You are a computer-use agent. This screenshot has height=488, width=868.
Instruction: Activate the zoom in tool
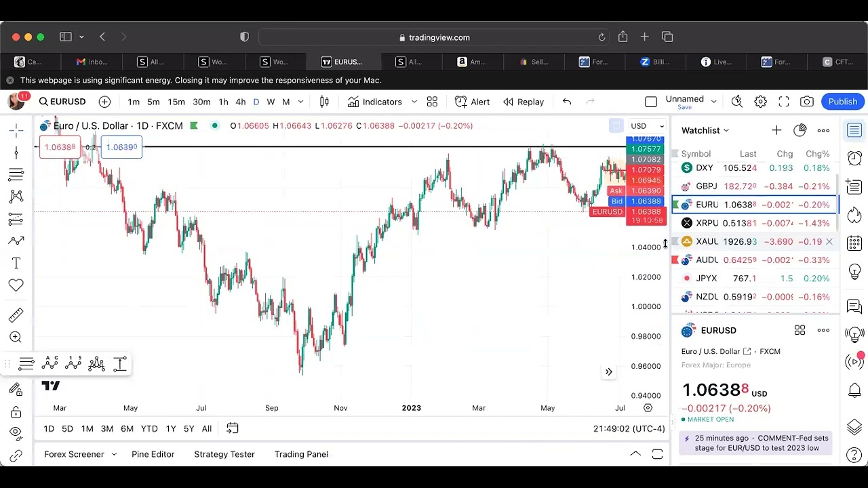[16, 337]
